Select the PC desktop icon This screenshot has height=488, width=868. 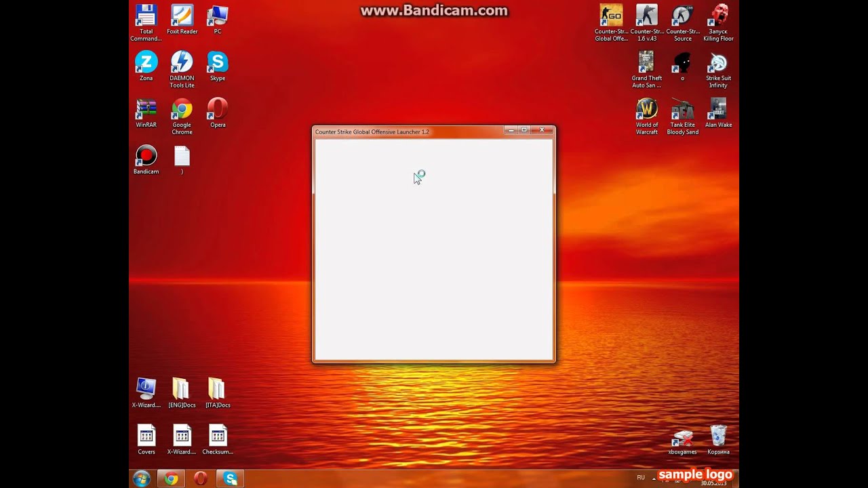click(218, 20)
